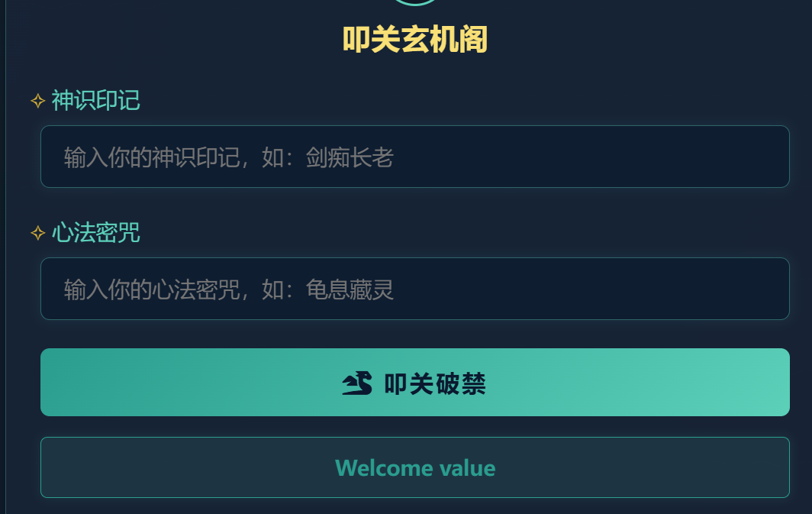812x514 pixels.
Task: Click the star icon beside 心法密咒
Action: pyautogui.click(x=37, y=233)
